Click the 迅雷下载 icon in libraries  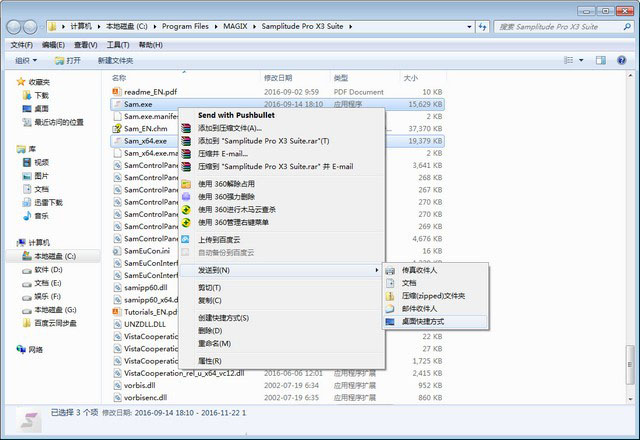(x=27, y=202)
